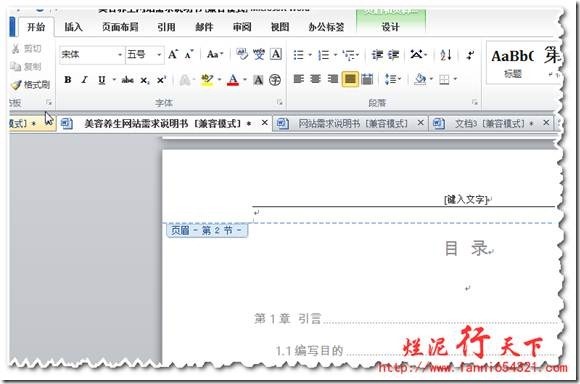Open the font size dropdown showing 五号
This screenshot has width=580, height=384.
coord(145,55)
